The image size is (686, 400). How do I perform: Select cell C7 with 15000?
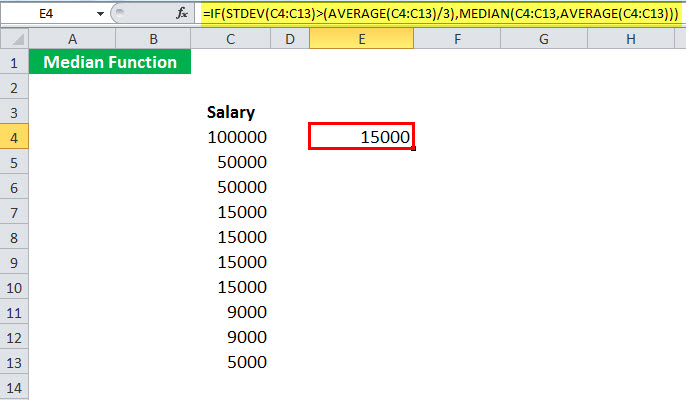point(231,212)
